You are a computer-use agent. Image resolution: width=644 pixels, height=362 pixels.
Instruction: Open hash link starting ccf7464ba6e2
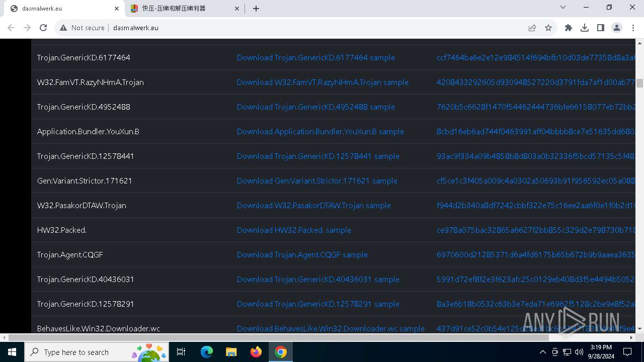coord(536,57)
